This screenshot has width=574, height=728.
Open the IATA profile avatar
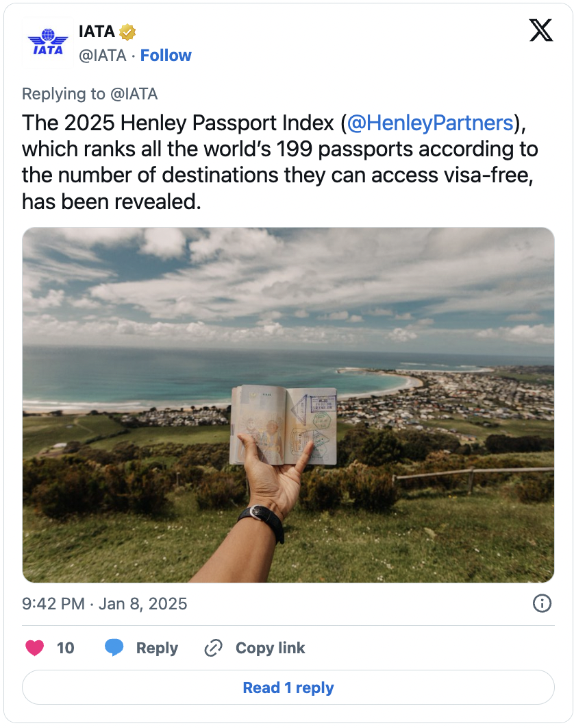[x=48, y=43]
